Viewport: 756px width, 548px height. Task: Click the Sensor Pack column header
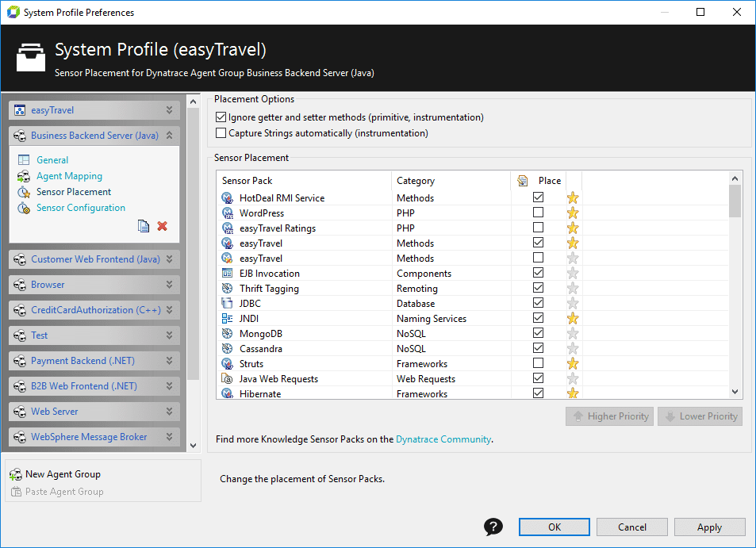coord(304,181)
